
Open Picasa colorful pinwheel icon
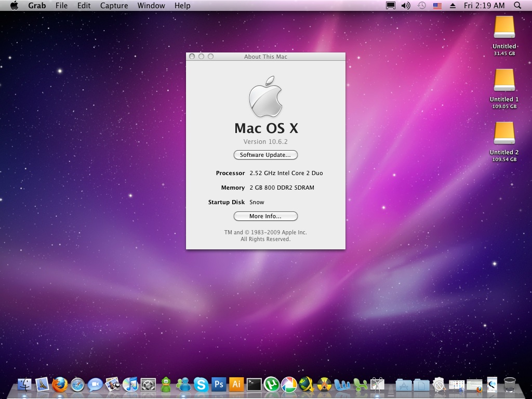(289, 385)
